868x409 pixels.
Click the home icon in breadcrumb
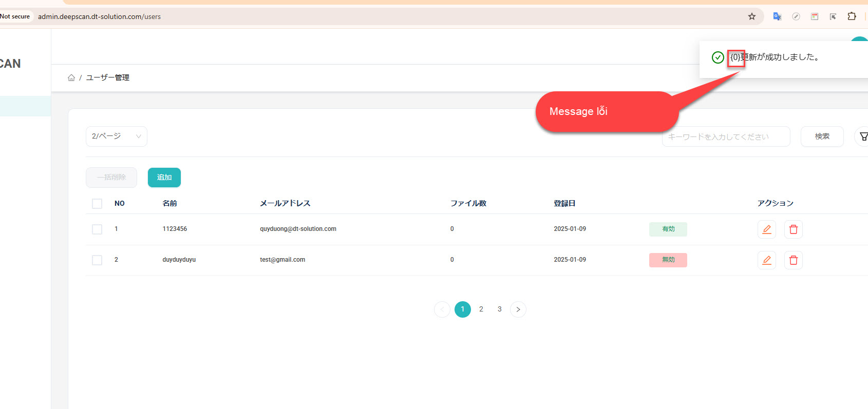[x=71, y=77]
